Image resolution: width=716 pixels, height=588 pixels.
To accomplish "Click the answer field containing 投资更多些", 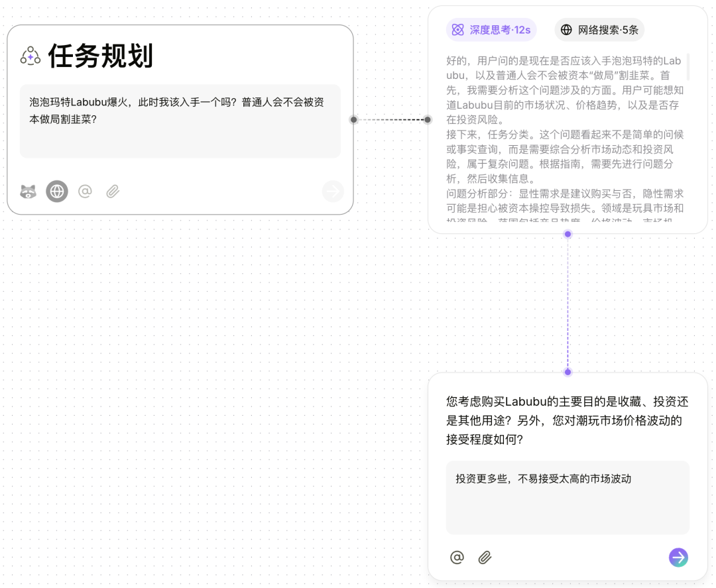I will click(x=567, y=498).
